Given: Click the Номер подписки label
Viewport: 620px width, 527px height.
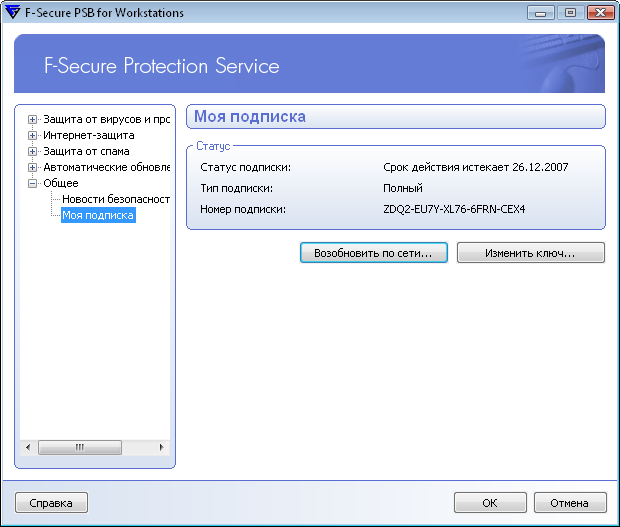Looking at the screenshot, I should coord(243,210).
